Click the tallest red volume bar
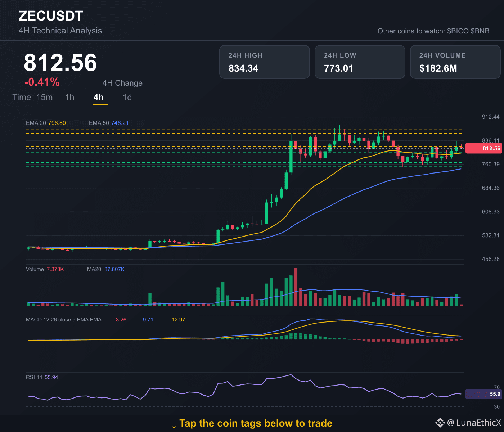The image size is (504, 432). click(296, 287)
